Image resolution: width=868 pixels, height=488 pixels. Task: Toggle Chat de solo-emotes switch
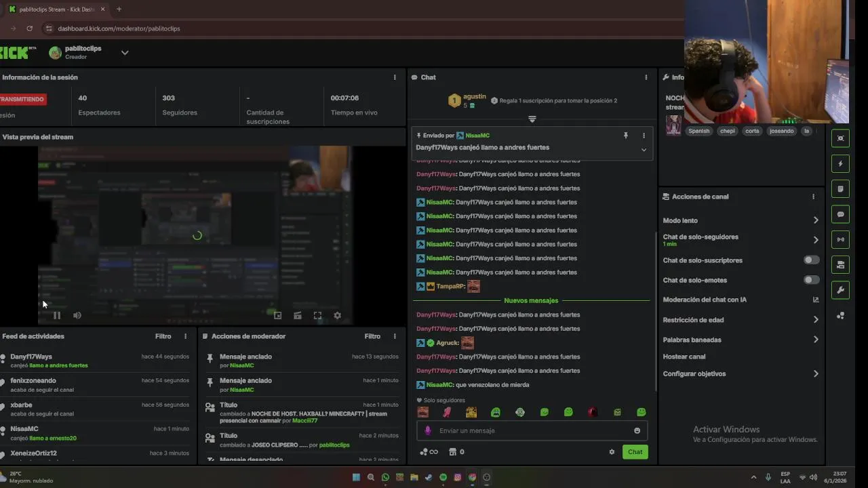811,280
